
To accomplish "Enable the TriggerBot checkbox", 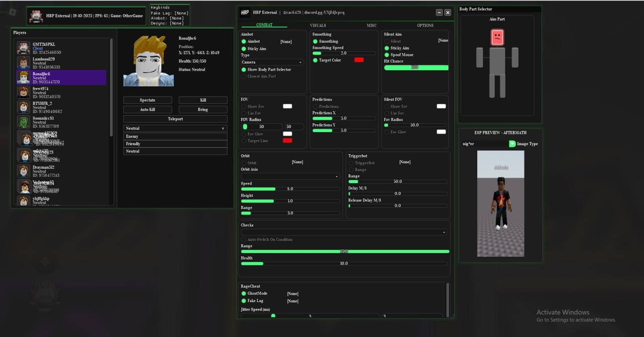I will (351, 163).
